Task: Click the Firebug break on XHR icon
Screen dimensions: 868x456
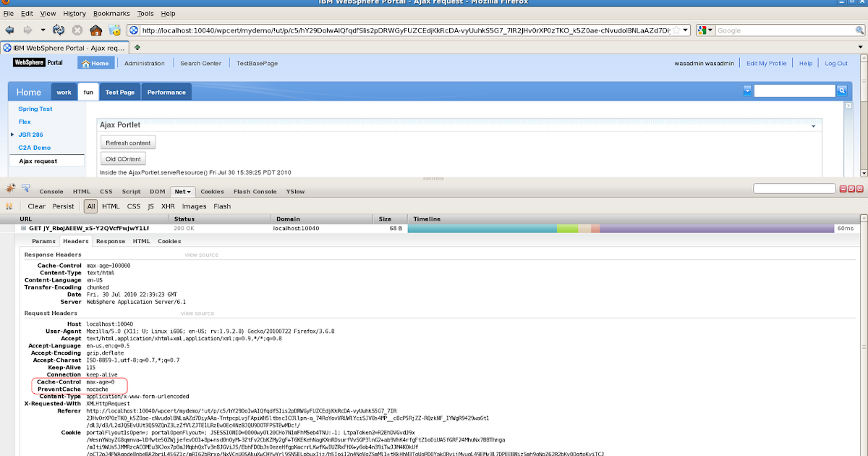Action: point(11,206)
